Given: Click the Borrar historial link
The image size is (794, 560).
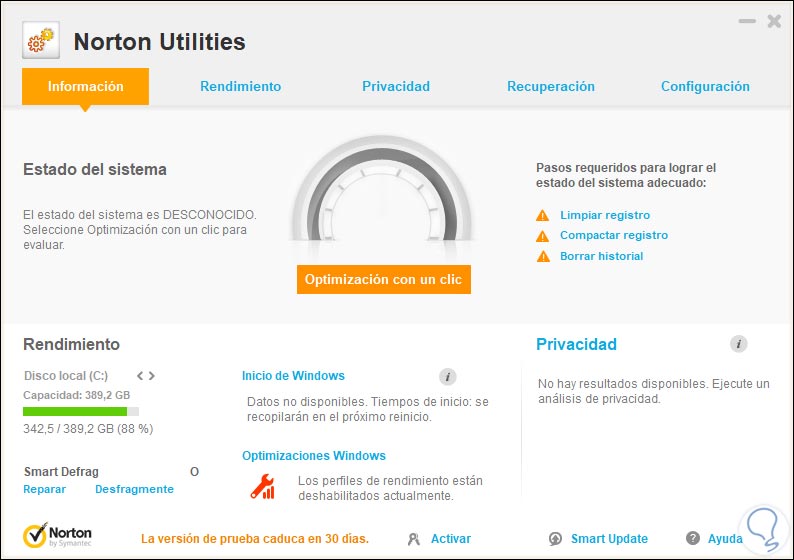Looking at the screenshot, I should (602, 256).
